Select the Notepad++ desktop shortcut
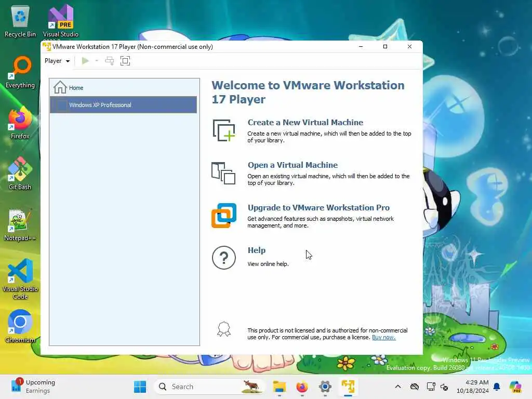 click(x=20, y=224)
